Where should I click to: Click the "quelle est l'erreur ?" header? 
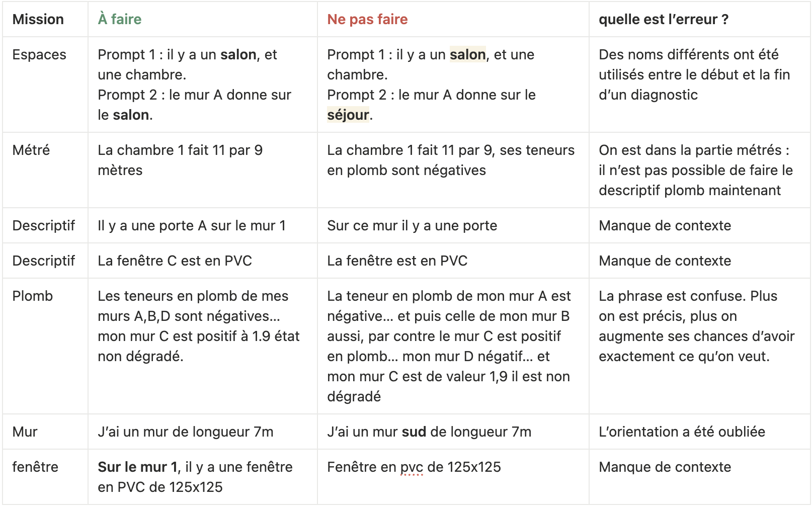pyautogui.click(x=663, y=20)
